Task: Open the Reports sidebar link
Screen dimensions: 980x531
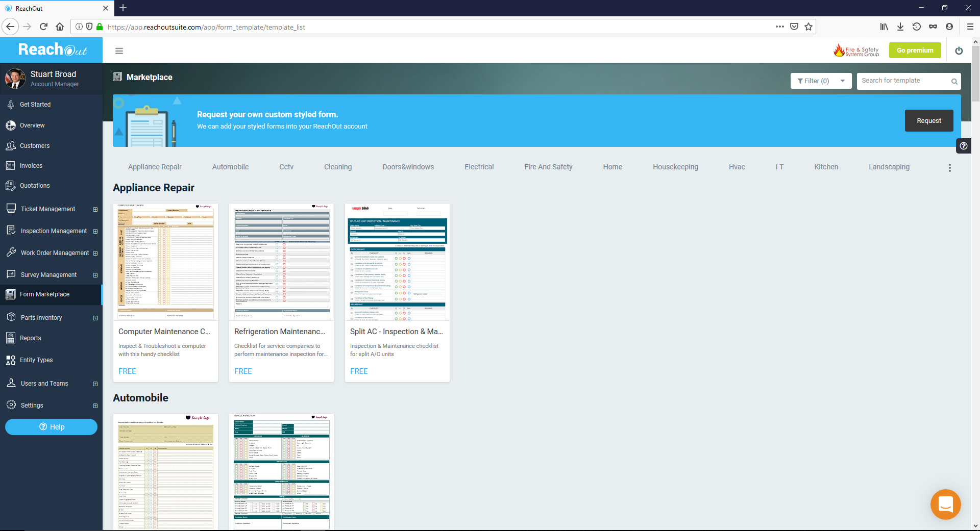Action: [x=30, y=338]
